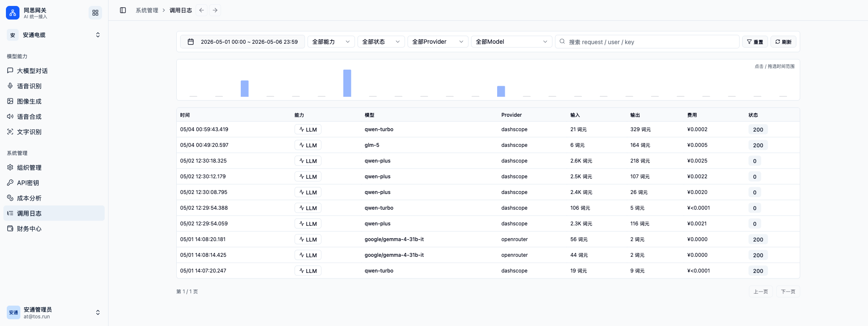
Task: Open 语音识别 in sidebar
Action: point(54,86)
